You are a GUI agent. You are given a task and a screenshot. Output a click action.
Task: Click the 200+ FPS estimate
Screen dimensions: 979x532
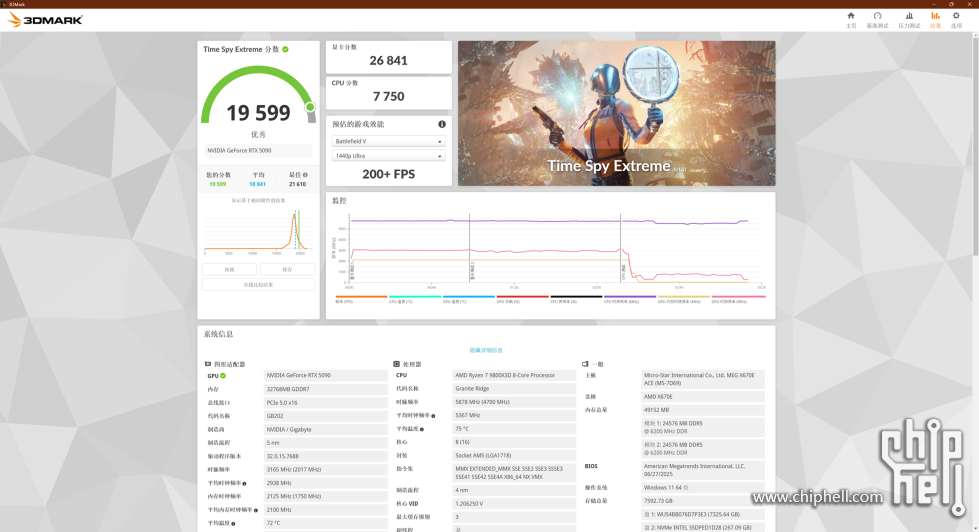pyautogui.click(x=388, y=174)
